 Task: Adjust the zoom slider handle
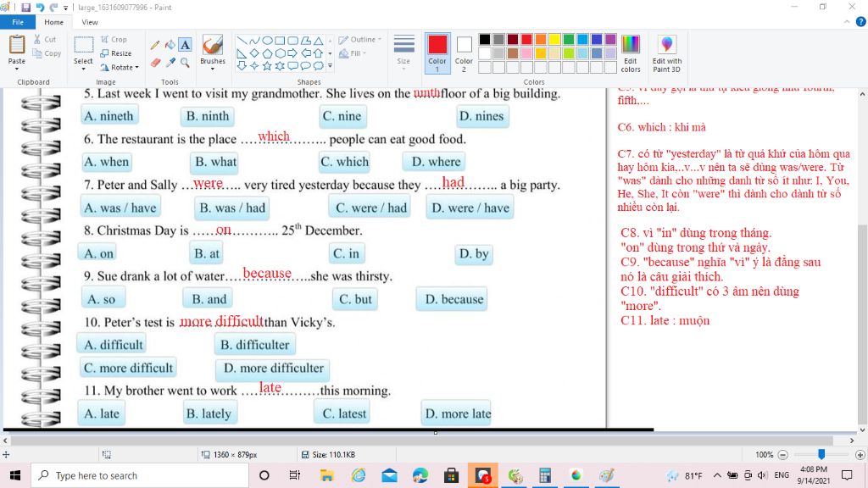821,454
